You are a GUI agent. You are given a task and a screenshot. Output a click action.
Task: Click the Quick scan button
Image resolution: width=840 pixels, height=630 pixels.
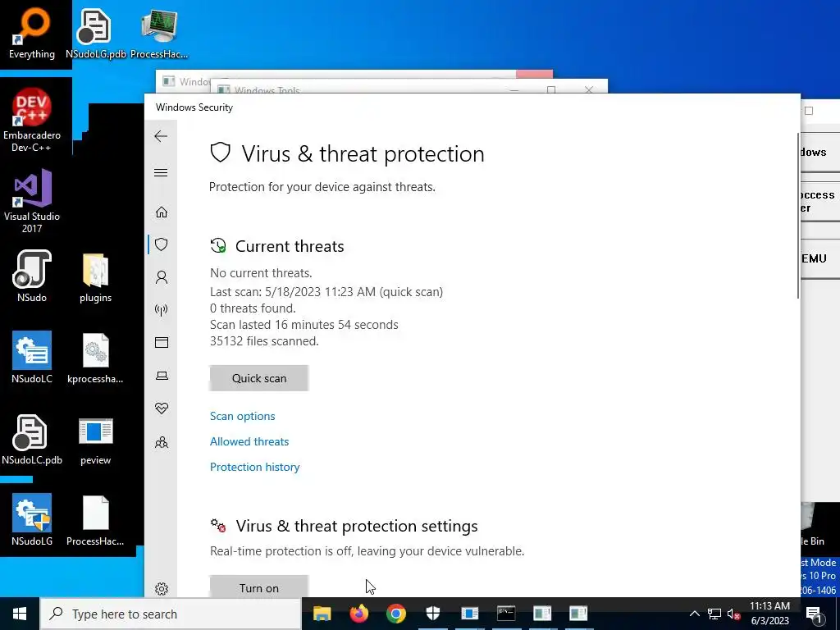[x=258, y=378]
